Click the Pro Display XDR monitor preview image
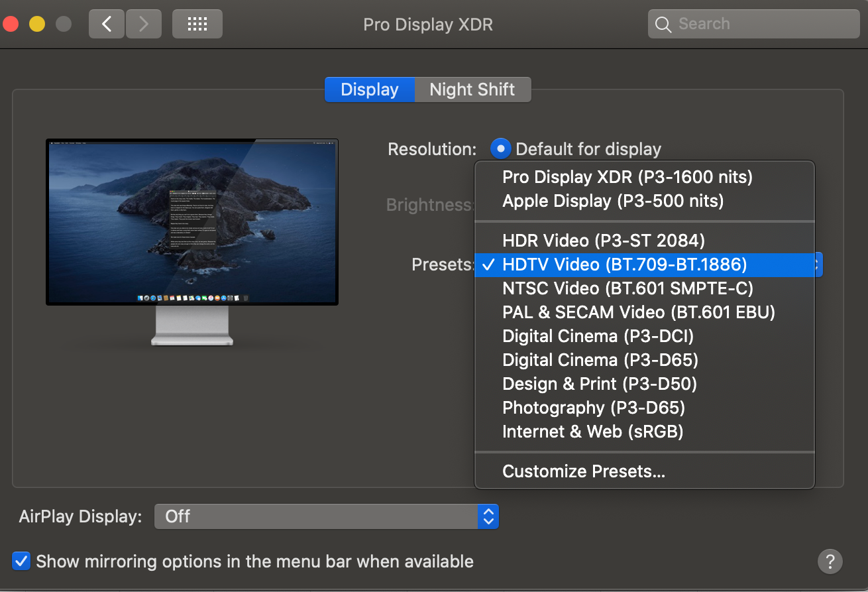Image resolution: width=868 pixels, height=592 pixels. coord(192,241)
